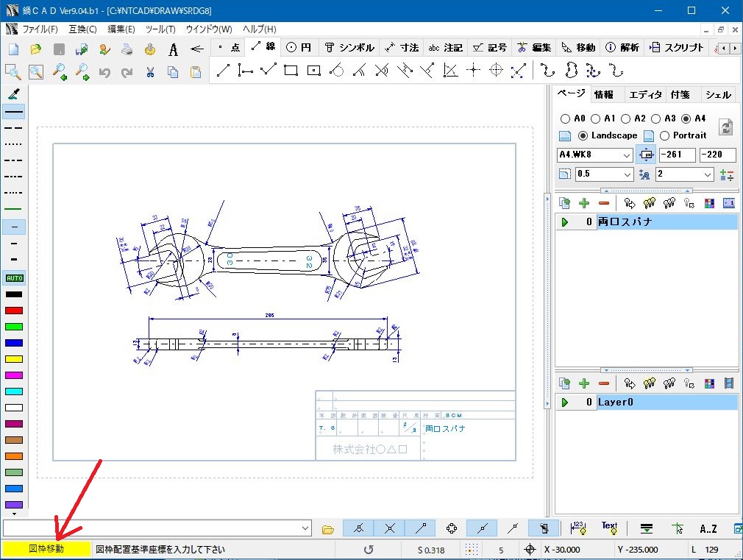Viewport: 743px width, 560px height.
Task: Select the rectangle with center point tool
Action: pyautogui.click(x=313, y=71)
